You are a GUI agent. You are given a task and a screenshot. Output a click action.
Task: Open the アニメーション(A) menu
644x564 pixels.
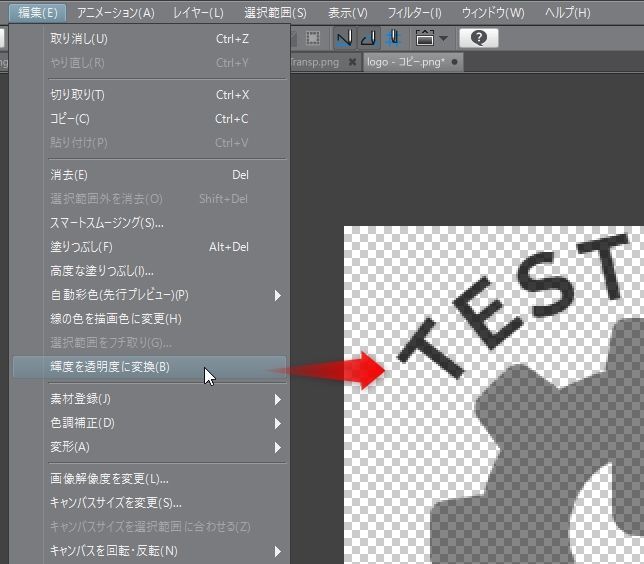coord(116,13)
